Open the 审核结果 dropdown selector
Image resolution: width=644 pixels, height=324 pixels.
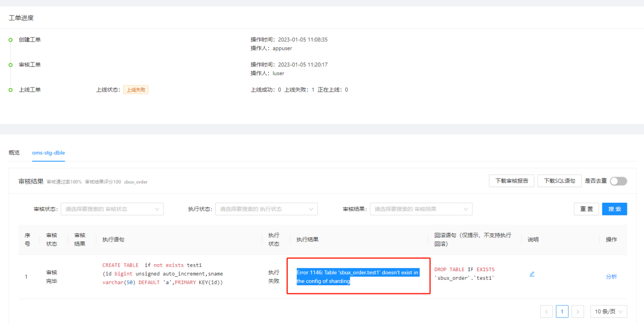pyautogui.click(x=421, y=209)
